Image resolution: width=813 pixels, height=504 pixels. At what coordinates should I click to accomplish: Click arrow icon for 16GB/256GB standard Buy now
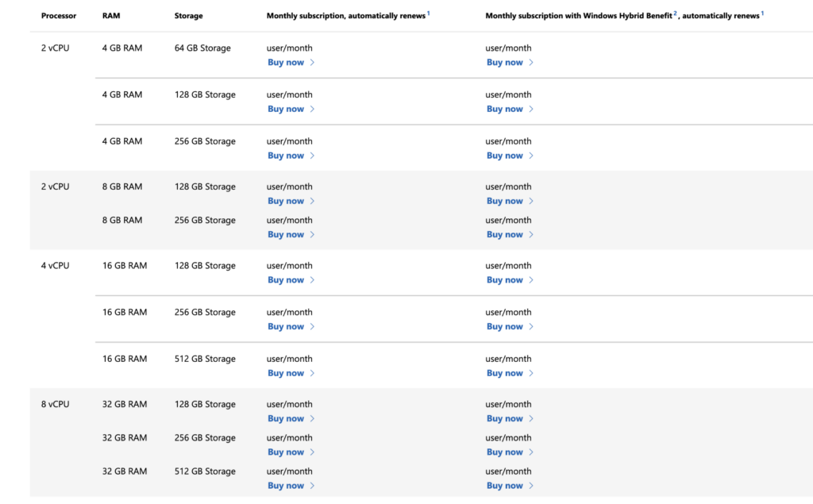[312, 327]
